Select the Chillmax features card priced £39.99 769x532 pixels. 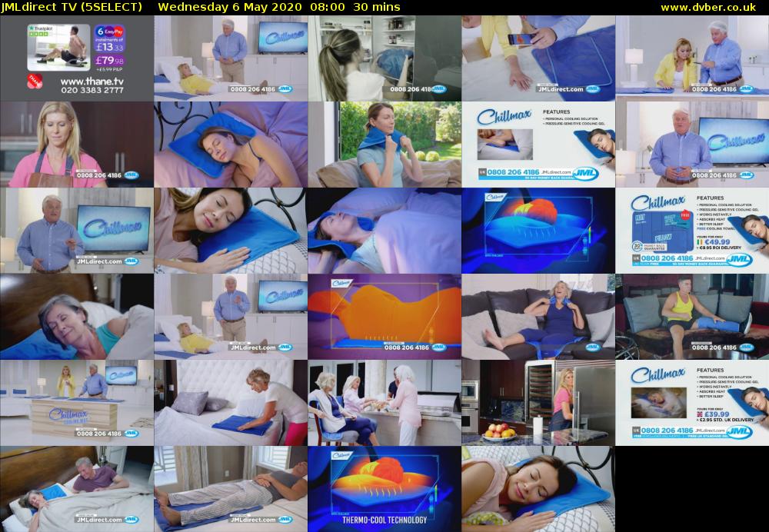692,403
